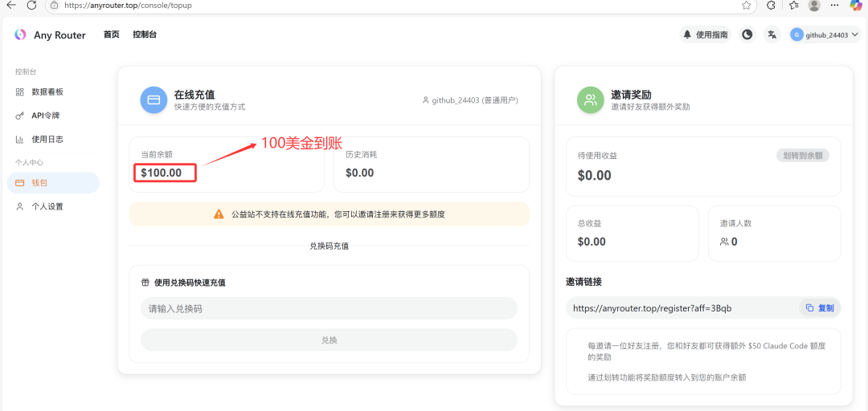Open the browser extensions puzzle icon
Viewport: 868px width, 411px height.
(x=771, y=6)
